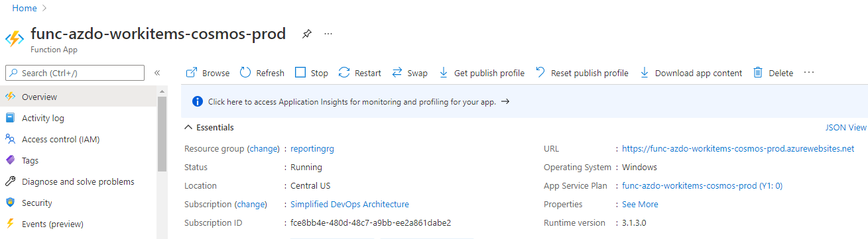This screenshot has height=239, width=868.
Task: Pin the function app to dashboard
Action: 306,34
